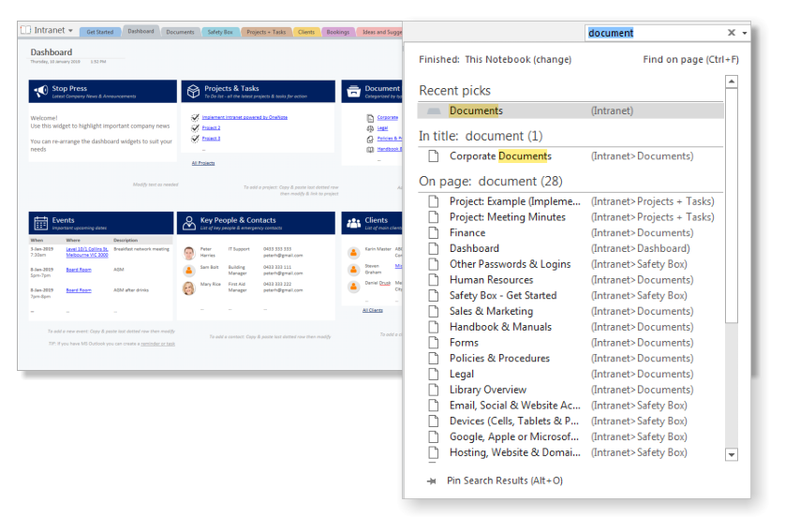The width and height of the screenshot is (785, 532).
Task: Click the page icon beside Safety Box - Get Started
Action: point(434,296)
